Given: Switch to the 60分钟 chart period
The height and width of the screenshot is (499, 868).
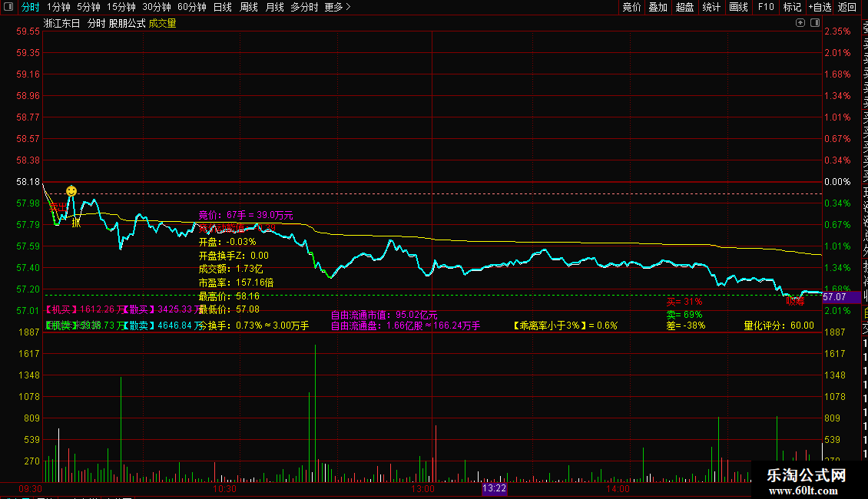Looking at the screenshot, I should [192, 7].
